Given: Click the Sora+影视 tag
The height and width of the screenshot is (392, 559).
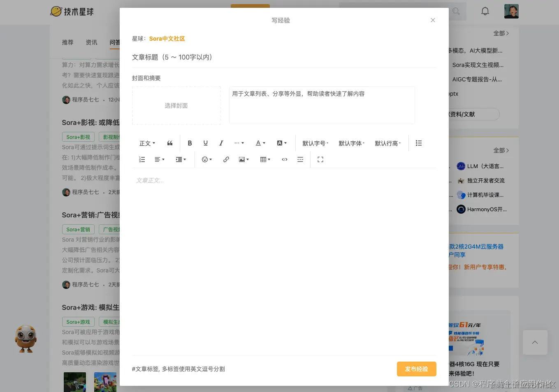Looking at the screenshot, I should click(78, 137).
